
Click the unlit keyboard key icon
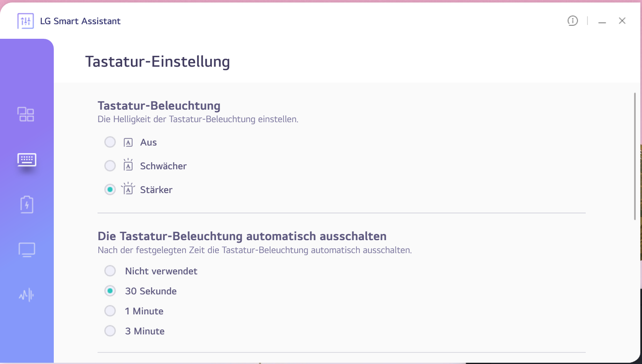(128, 143)
